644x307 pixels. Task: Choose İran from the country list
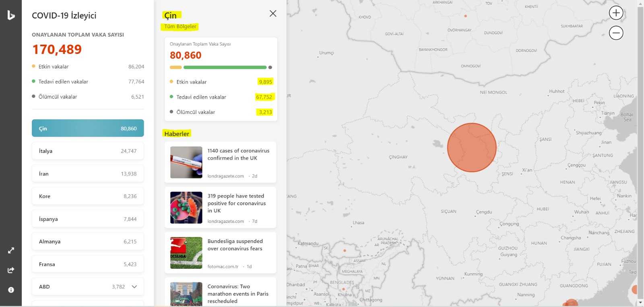(88, 174)
